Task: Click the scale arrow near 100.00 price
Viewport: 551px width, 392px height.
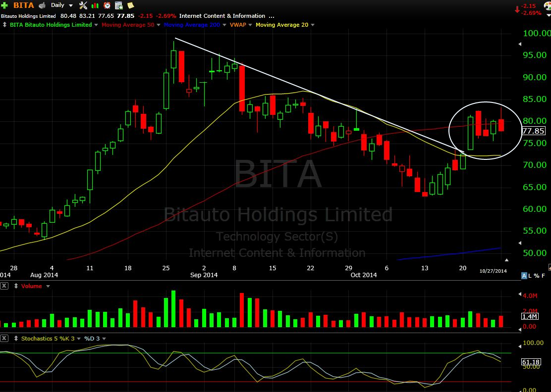Action: coord(520,44)
